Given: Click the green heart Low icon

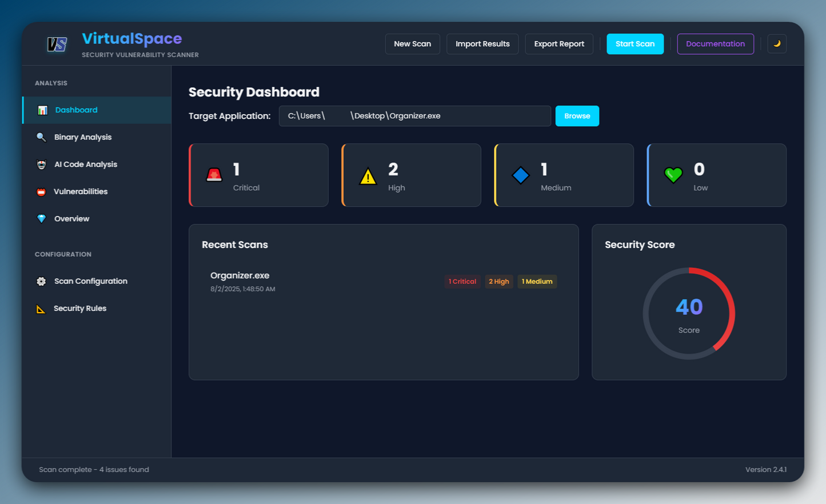Looking at the screenshot, I should [673, 175].
